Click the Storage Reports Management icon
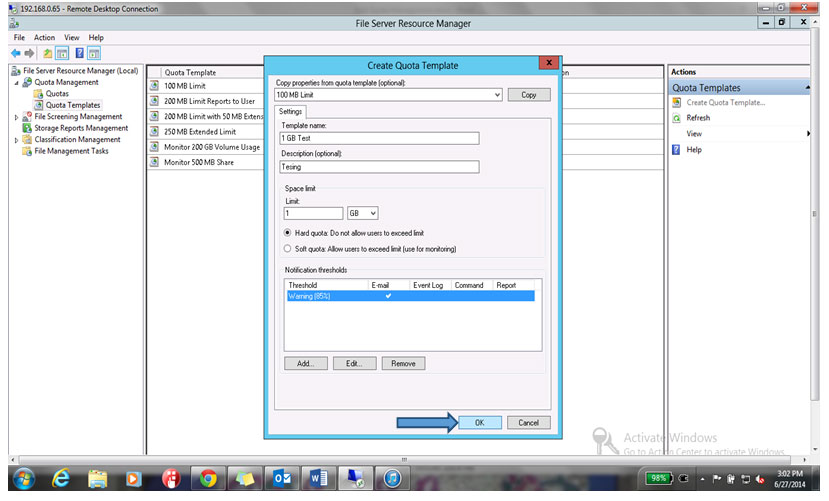This screenshot has width=829, height=501. (27, 128)
